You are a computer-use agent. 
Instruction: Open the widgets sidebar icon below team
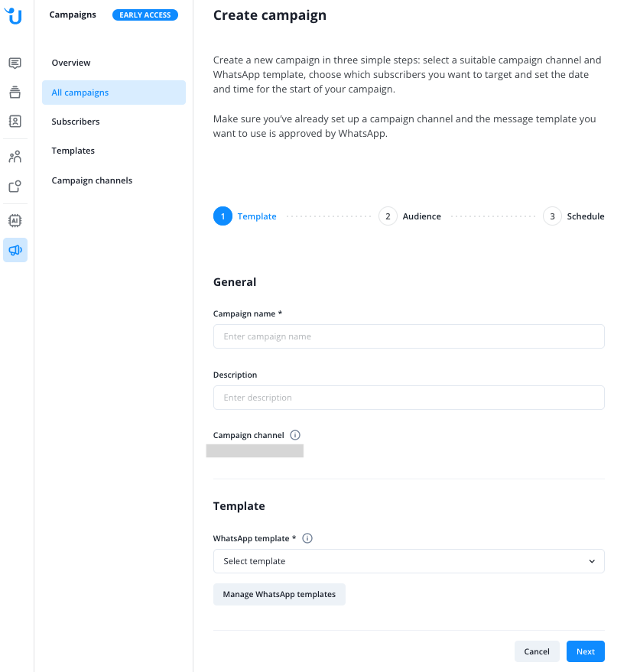click(15, 186)
